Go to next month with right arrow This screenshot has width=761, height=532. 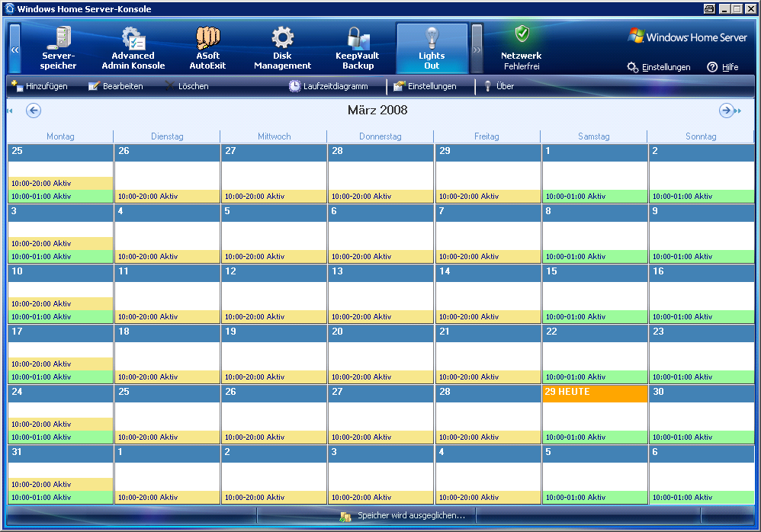[x=726, y=111]
